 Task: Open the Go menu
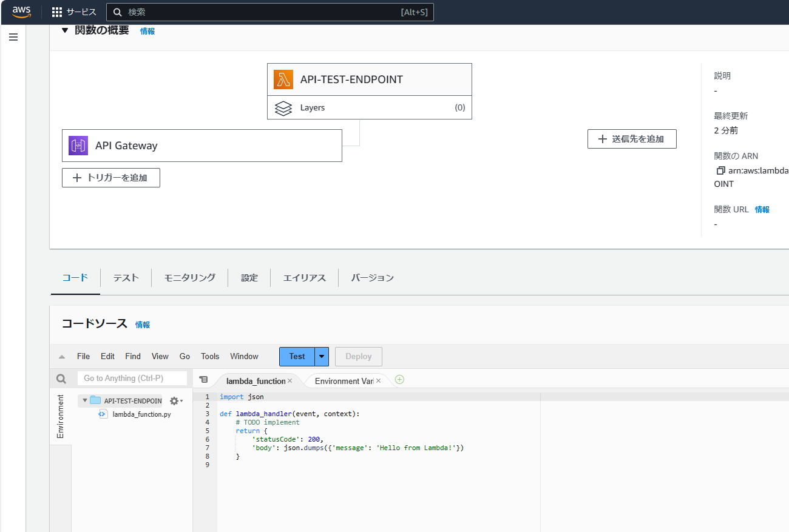click(185, 356)
